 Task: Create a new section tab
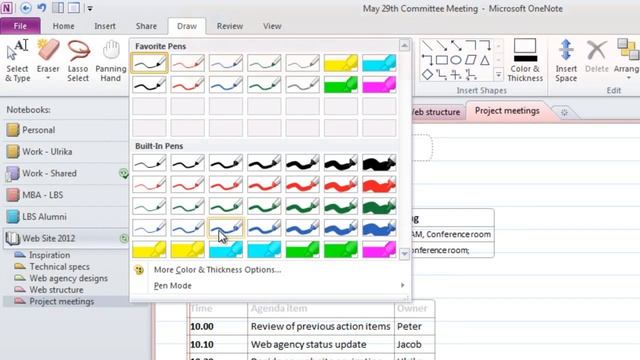coord(564,112)
